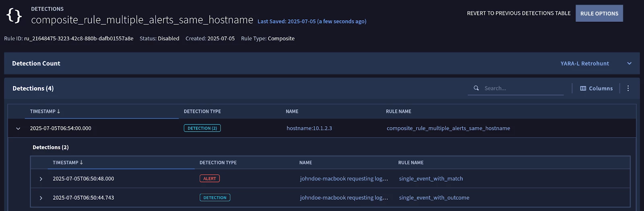The image size is (644, 211).
Task: Open the single_event_with_outcome rule link
Action: pos(434,198)
